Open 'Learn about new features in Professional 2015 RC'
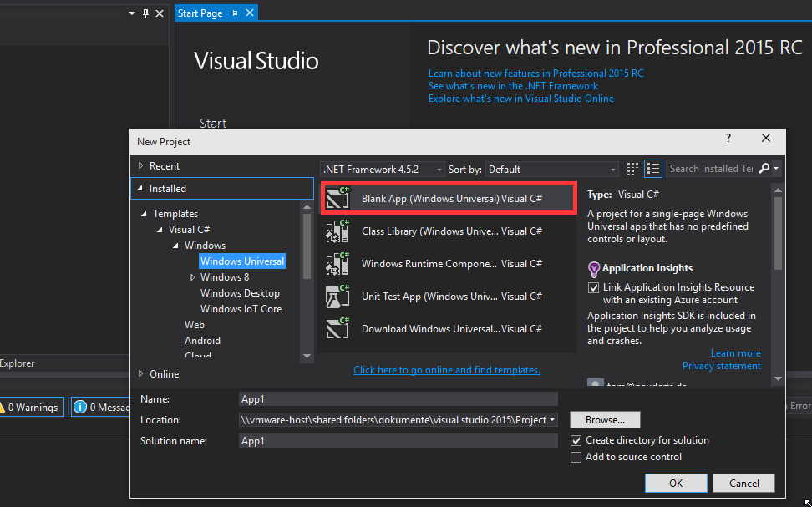This screenshot has width=812, height=507. coord(536,74)
